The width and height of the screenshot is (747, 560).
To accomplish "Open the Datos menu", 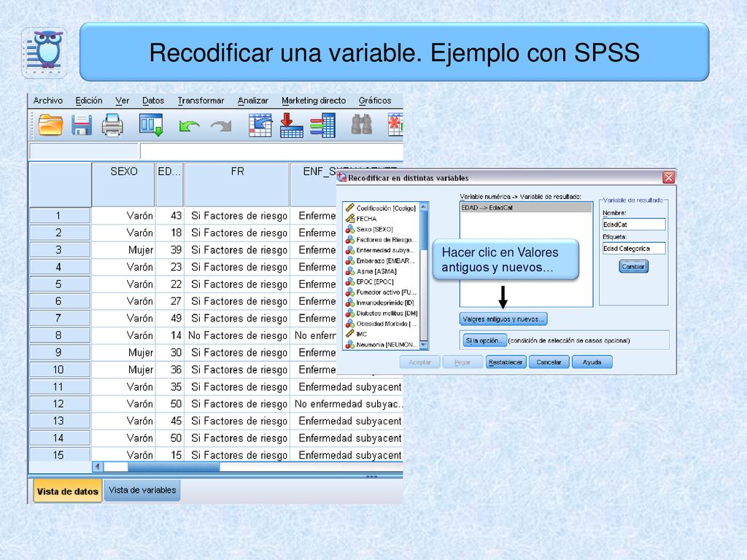I will 153,101.
